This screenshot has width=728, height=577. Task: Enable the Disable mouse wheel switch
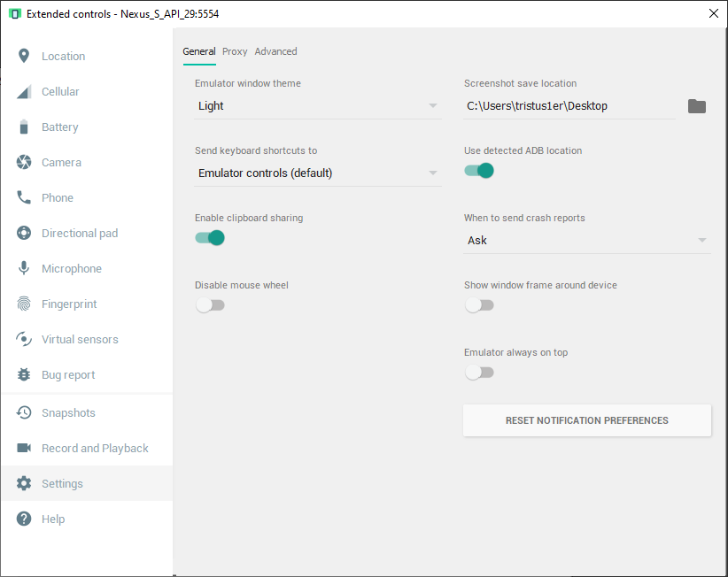(x=210, y=305)
